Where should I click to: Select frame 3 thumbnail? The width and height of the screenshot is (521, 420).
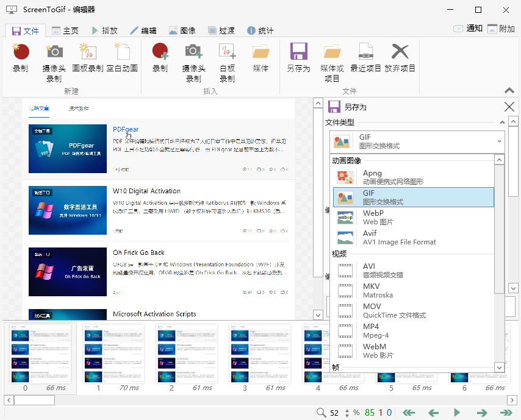tap(260, 358)
